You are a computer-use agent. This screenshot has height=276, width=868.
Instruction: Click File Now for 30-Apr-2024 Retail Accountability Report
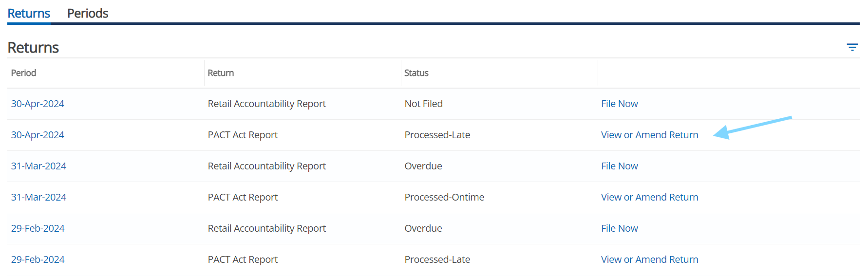coord(619,104)
